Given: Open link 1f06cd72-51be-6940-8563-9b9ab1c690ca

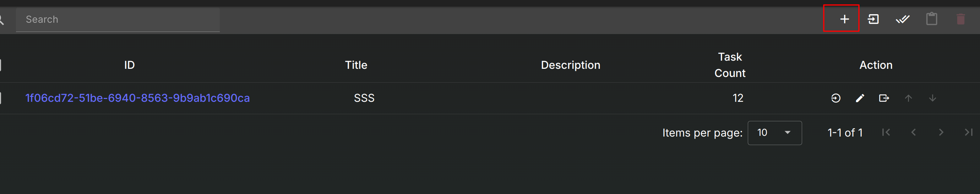Looking at the screenshot, I should [137, 98].
